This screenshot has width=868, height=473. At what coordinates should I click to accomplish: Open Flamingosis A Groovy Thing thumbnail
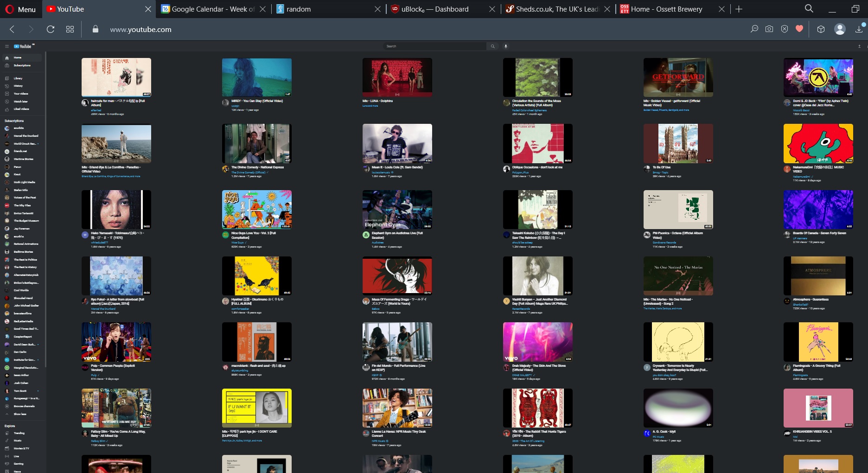pos(818,342)
